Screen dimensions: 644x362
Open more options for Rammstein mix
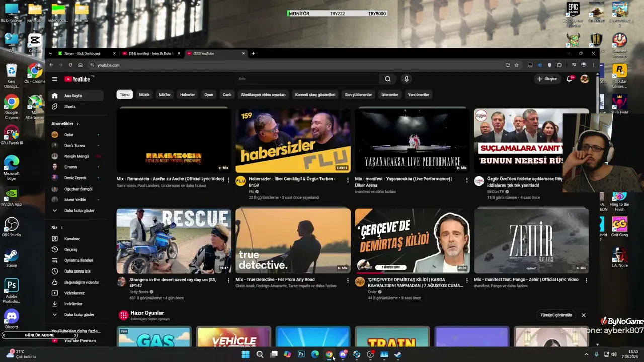pos(228,179)
